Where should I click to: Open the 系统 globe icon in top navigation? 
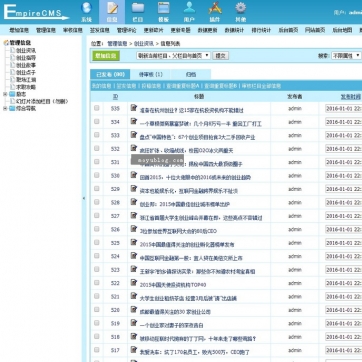(x=86, y=8)
